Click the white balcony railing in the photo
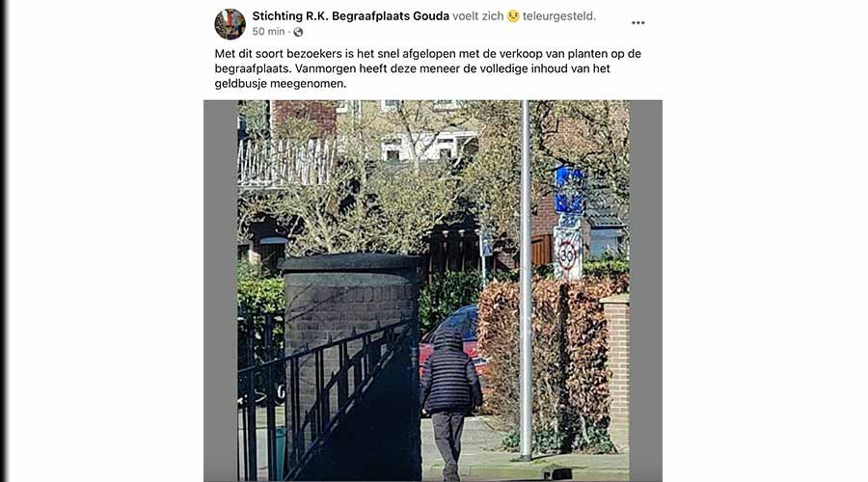Viewport: 868px width, 482px height. click(x=286, y=162)
